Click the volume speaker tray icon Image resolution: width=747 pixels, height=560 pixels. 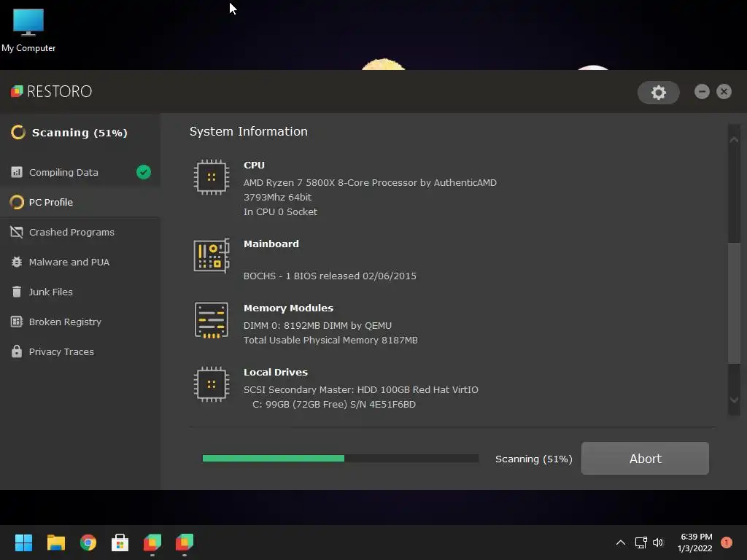tap(658, 542)
